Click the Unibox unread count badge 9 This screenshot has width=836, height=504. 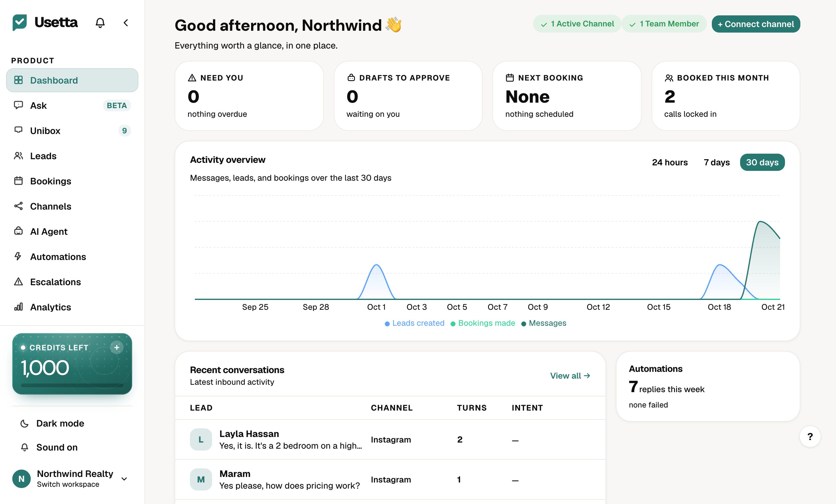point(124,131)
